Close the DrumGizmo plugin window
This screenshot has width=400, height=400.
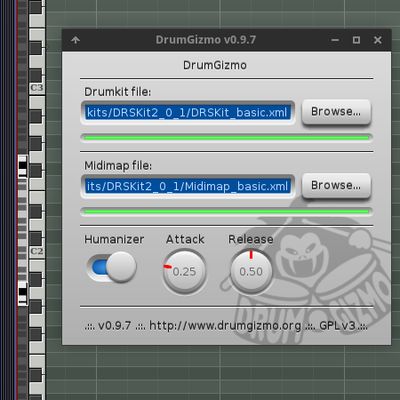pyautogui.click(x=378, y=40)
